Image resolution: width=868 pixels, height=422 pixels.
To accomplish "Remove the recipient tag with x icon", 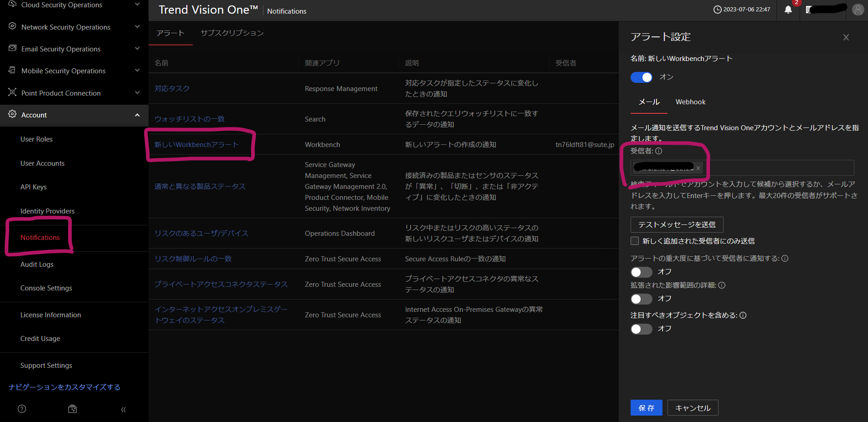I will click(x=698, y=168).
